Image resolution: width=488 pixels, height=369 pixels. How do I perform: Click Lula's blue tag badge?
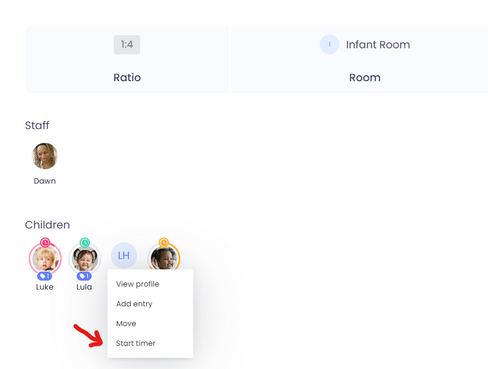click(84, 276)
